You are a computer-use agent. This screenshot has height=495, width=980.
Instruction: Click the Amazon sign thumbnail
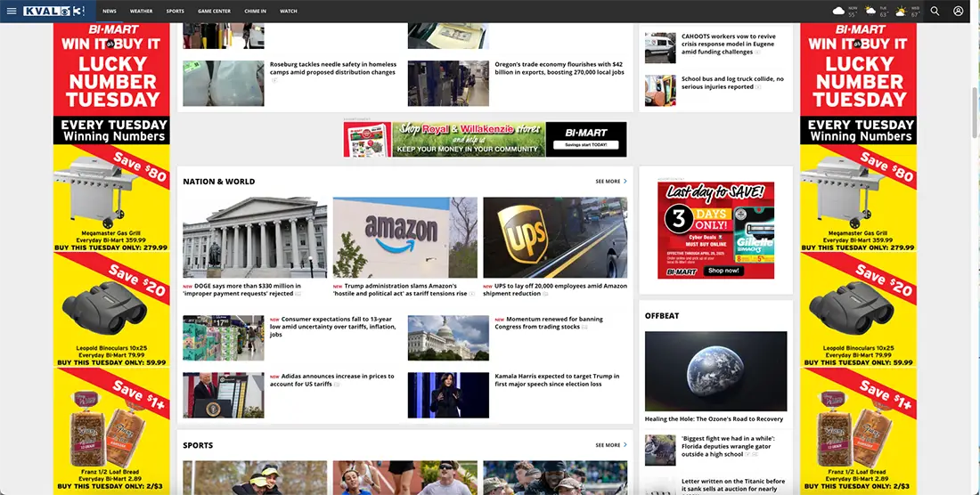point(405,238)
